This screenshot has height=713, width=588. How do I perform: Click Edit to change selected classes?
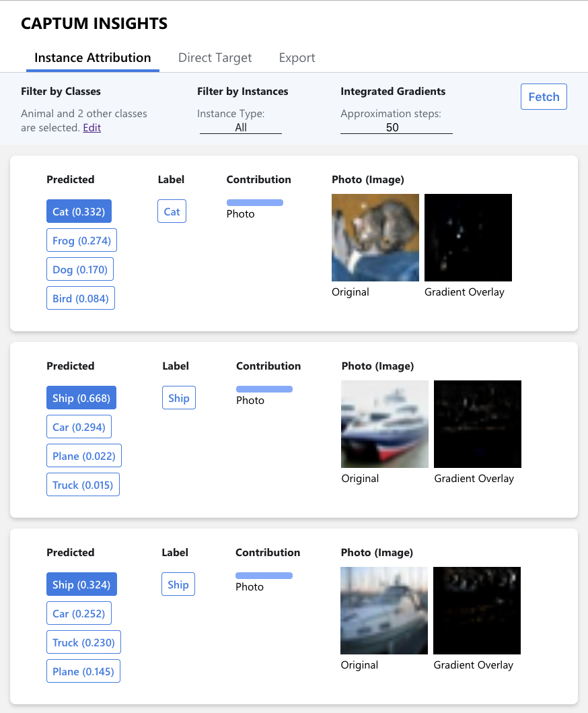91,128
